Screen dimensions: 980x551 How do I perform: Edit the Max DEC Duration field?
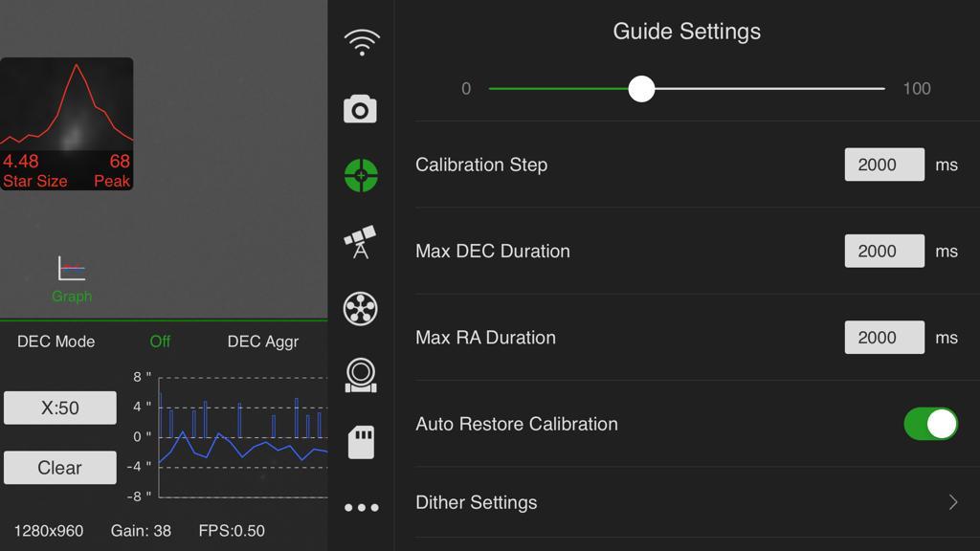[884, 251]
